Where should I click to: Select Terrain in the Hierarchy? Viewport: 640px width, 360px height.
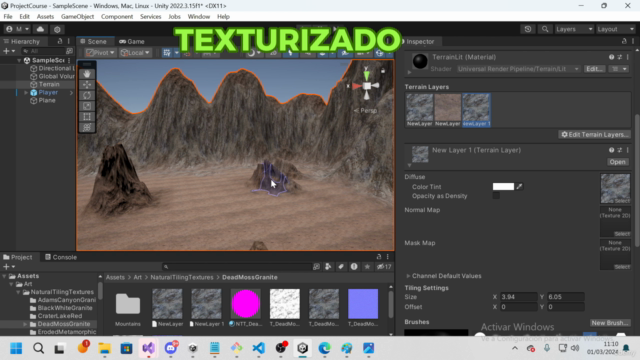tap(49, 84)
